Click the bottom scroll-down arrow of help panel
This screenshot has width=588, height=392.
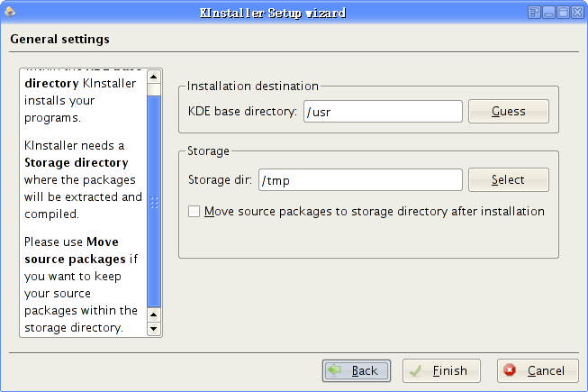point(154,329)
